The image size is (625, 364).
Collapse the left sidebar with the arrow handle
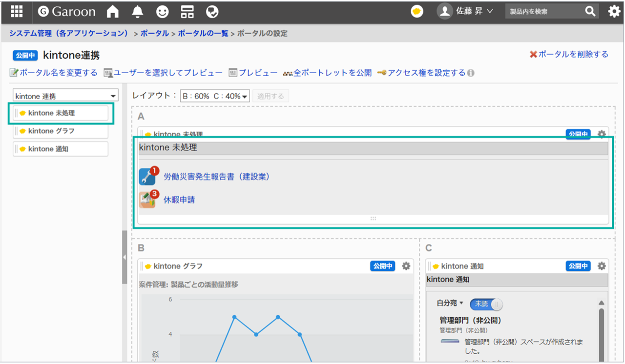(x=125, y=257)
